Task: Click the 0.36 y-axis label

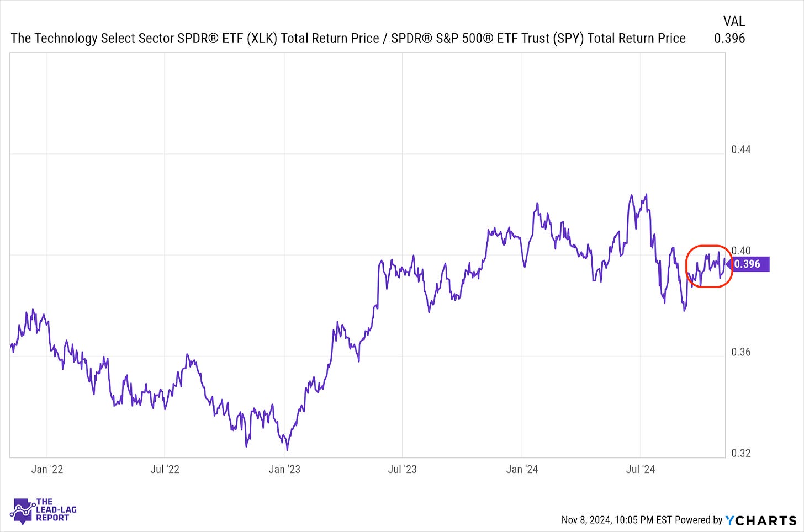Action: (x=740, y=352)
